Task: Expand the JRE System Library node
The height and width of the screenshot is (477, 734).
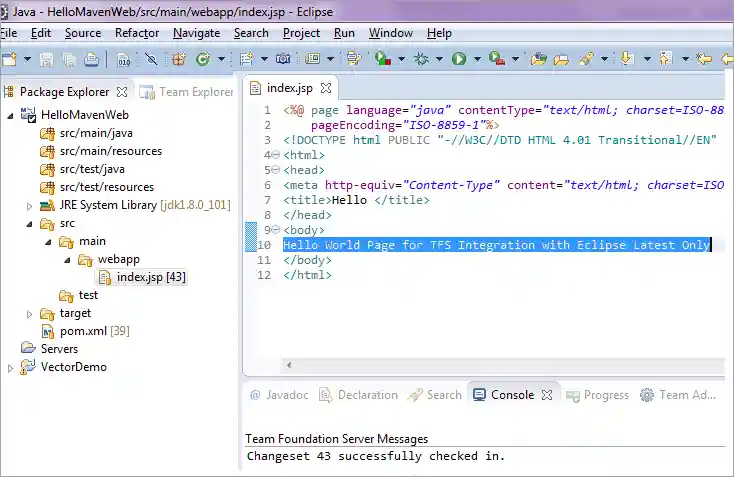Action: (29, 206)
